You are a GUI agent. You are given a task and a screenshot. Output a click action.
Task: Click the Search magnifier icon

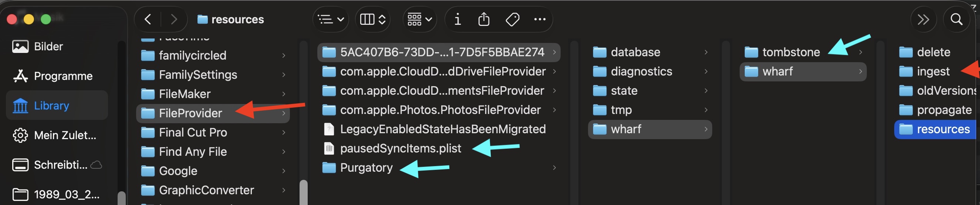[x=956, y=19]
